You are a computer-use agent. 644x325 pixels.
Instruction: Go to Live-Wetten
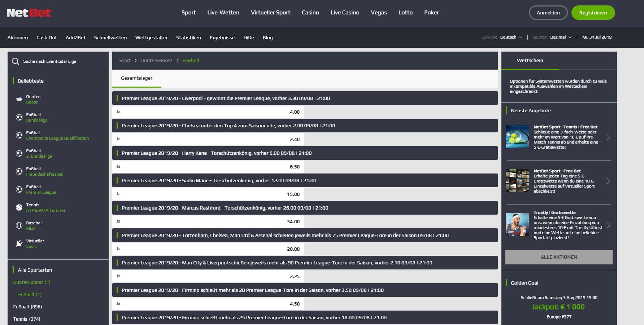click(x=223, y=13)
